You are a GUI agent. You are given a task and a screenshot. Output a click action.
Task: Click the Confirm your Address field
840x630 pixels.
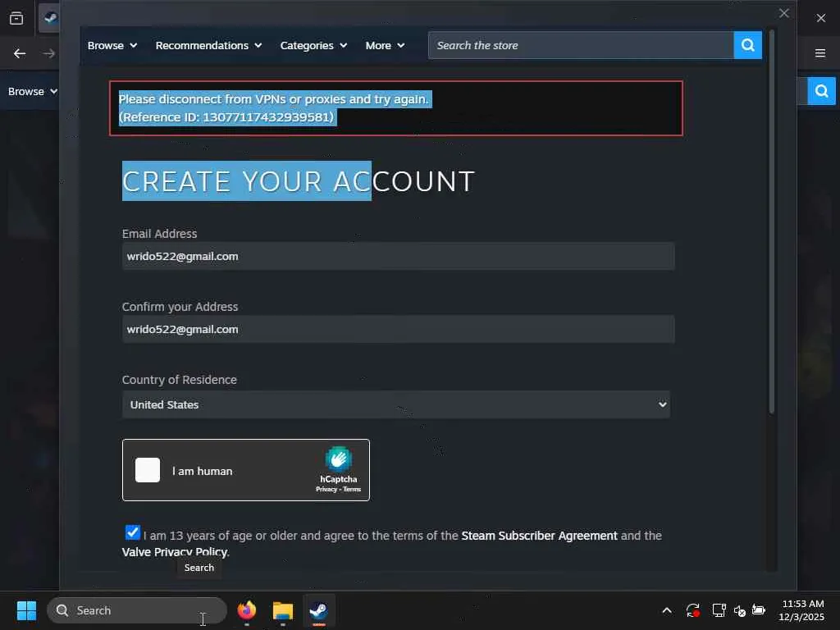398,329
